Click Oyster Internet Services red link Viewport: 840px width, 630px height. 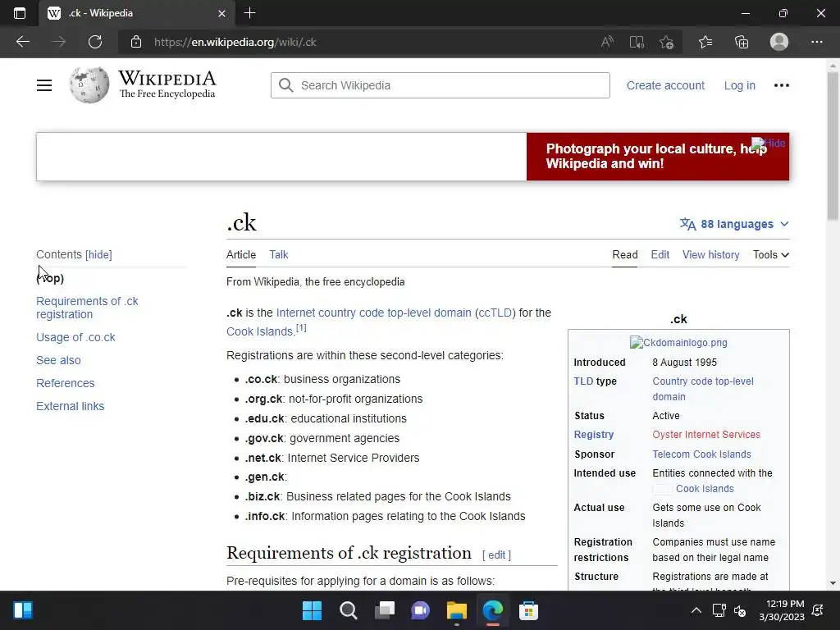706,435
